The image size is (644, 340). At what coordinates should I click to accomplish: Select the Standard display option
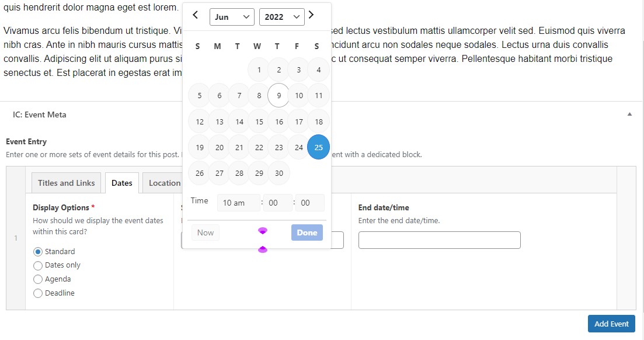click(x=38, y=251)
